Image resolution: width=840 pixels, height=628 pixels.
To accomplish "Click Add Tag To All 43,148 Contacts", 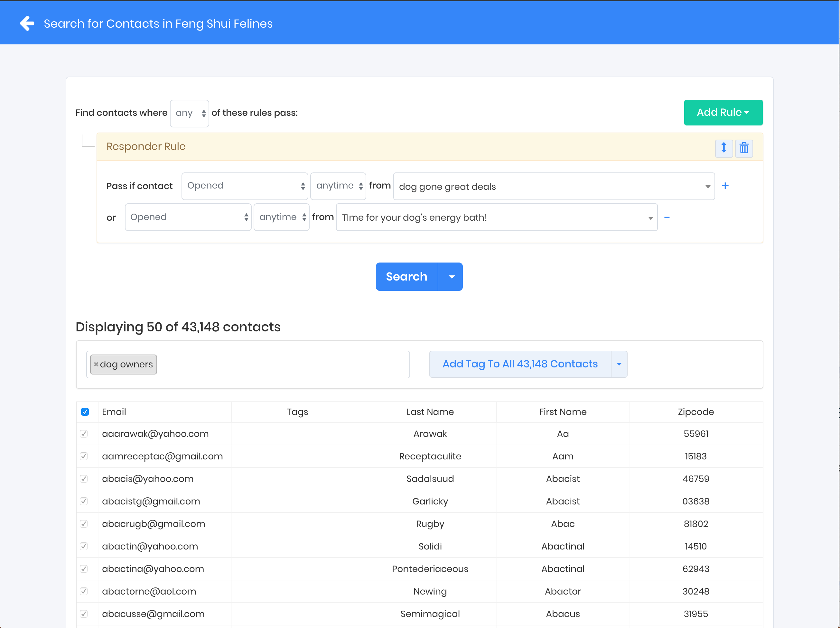I will point(519,364).
